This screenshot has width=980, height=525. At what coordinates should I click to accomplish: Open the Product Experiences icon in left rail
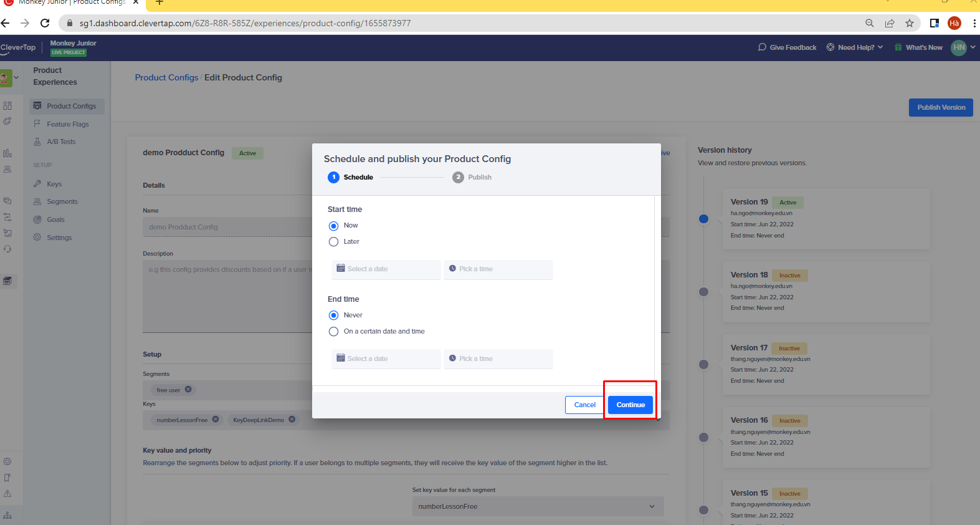point(7,281)
